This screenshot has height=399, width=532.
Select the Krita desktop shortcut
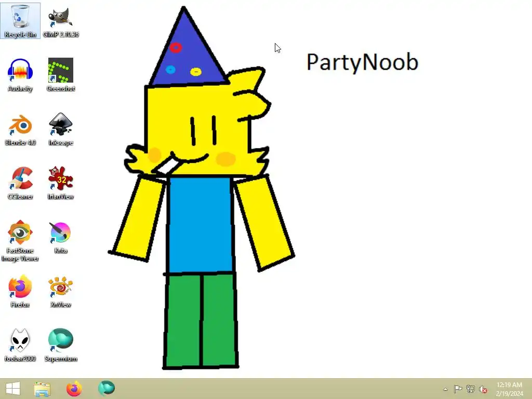(x=61, y=237)
